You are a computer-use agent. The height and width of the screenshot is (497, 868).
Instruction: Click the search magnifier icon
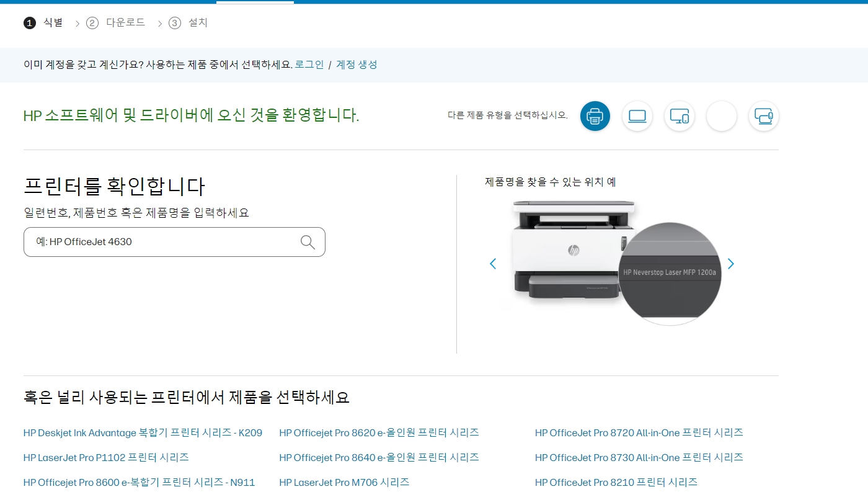click(308, 242)
